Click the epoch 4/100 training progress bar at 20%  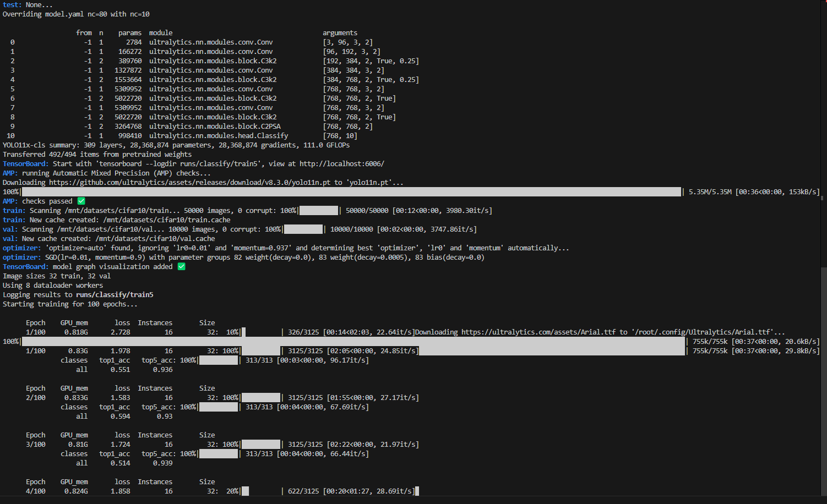261,491
